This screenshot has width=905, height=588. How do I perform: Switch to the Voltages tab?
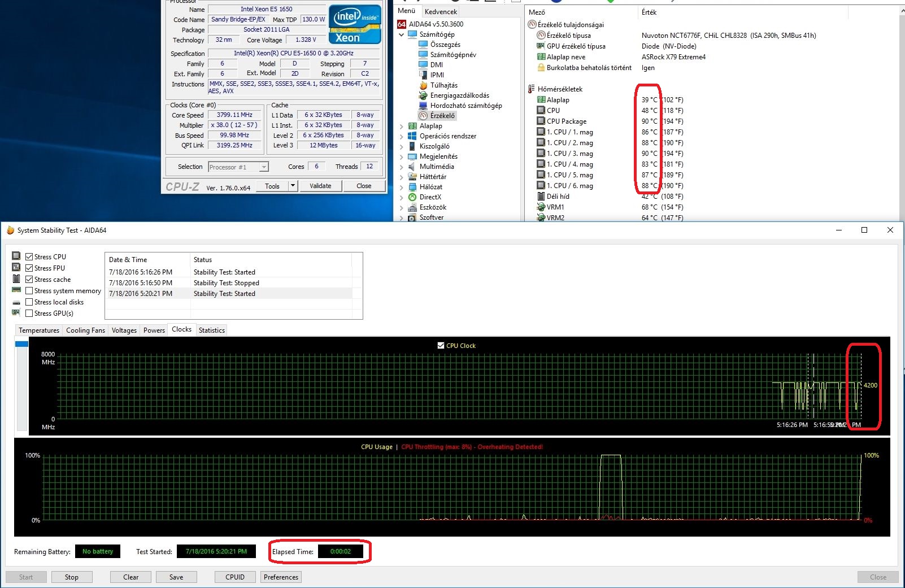(124, 330)
